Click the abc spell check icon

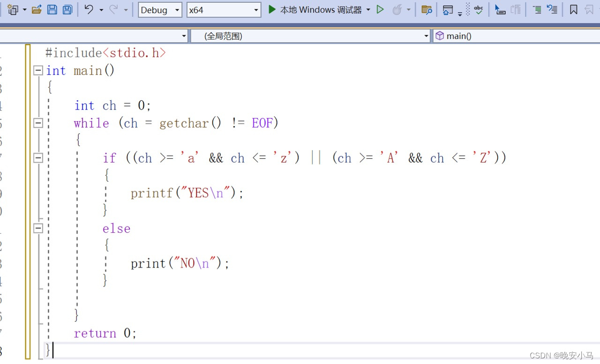tap(478, 9)
